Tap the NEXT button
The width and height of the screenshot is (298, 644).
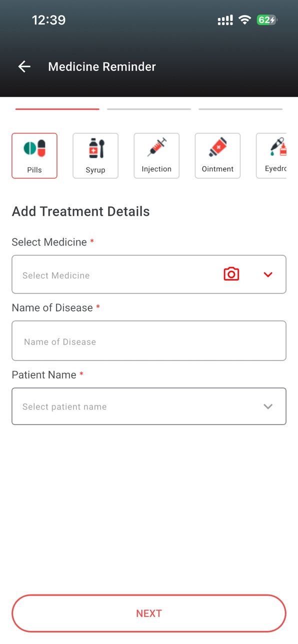(149, 614)
